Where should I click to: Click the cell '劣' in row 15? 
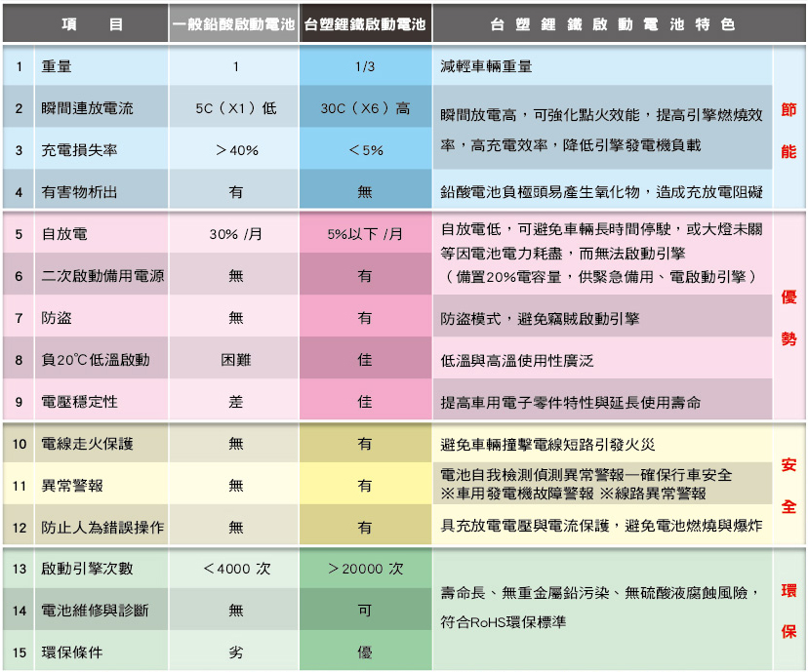pyautogui.click(x=236, y=652)
